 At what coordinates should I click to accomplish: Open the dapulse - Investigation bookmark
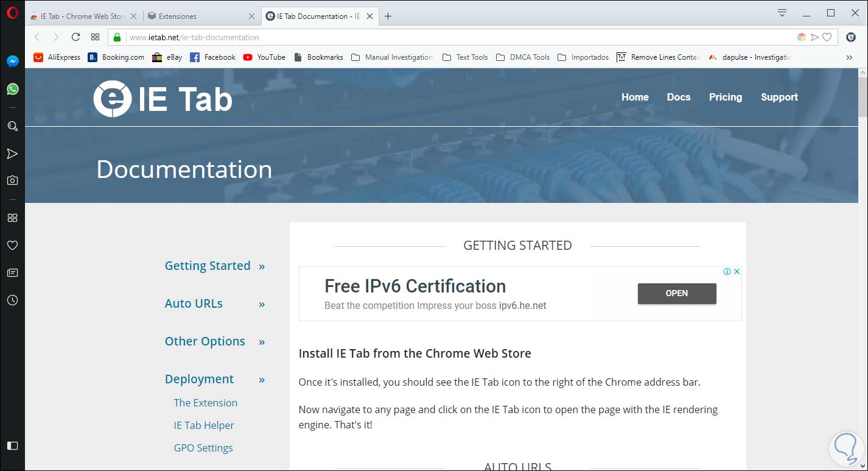[749, 57]
